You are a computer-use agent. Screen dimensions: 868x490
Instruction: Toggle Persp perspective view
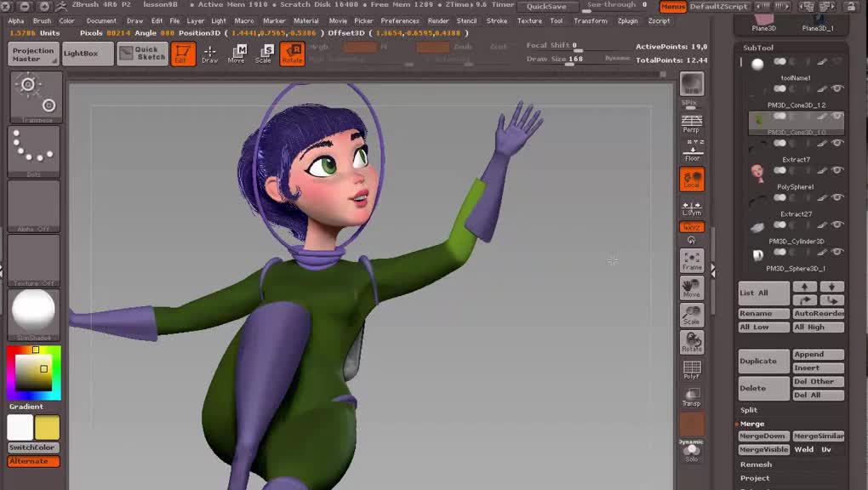click(x=692, y=123)
